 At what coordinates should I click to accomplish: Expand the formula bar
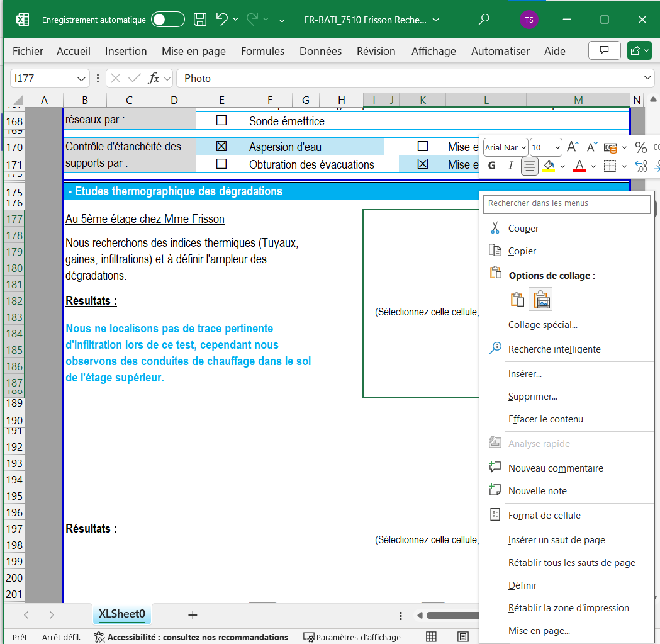tap(647, 78)
